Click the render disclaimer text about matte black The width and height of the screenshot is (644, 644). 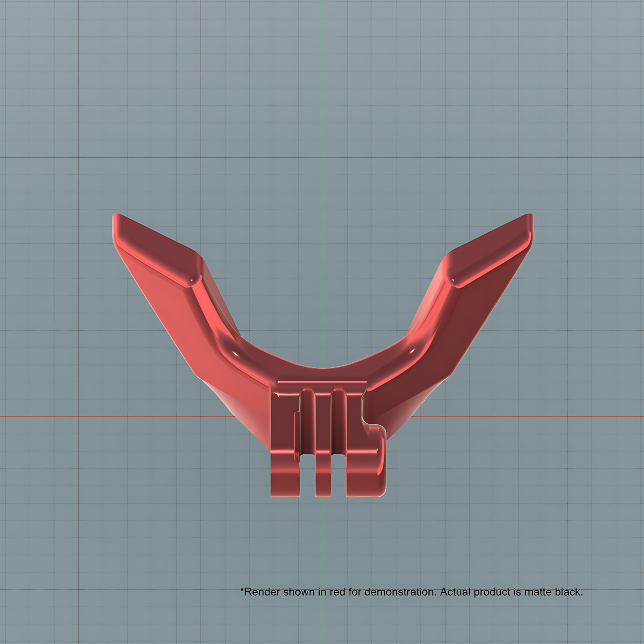(412, 592)
